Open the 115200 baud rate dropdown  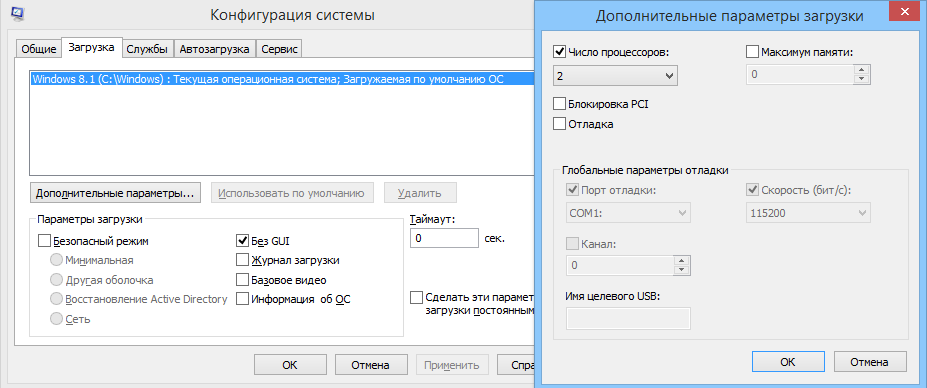tap(809, 213)
